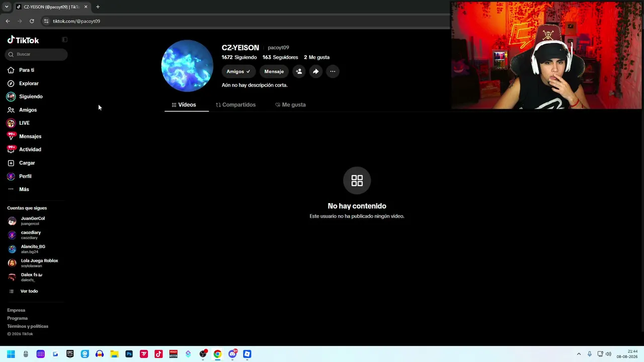Open OBS Studio from the taskbar
644x362 pixels.
coord(203,354)
